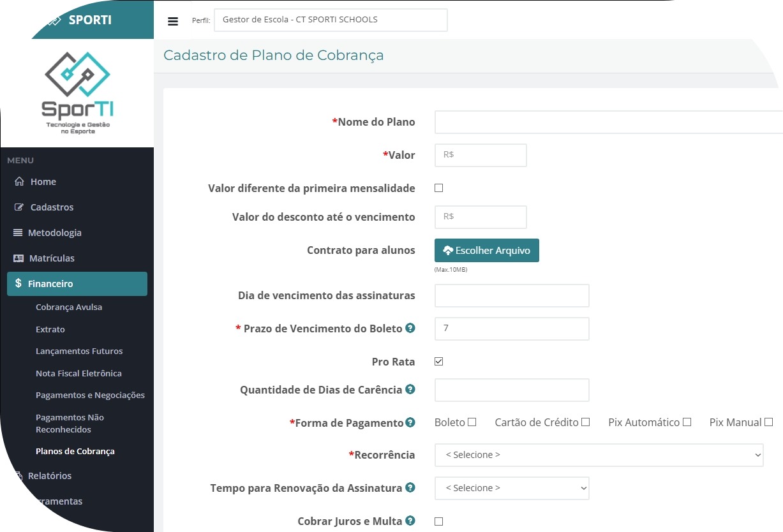This screenshot has width=783, height=532.
Task: Open Nota Fiscal Eletrônica link
Action: click(x=78, y=374)
